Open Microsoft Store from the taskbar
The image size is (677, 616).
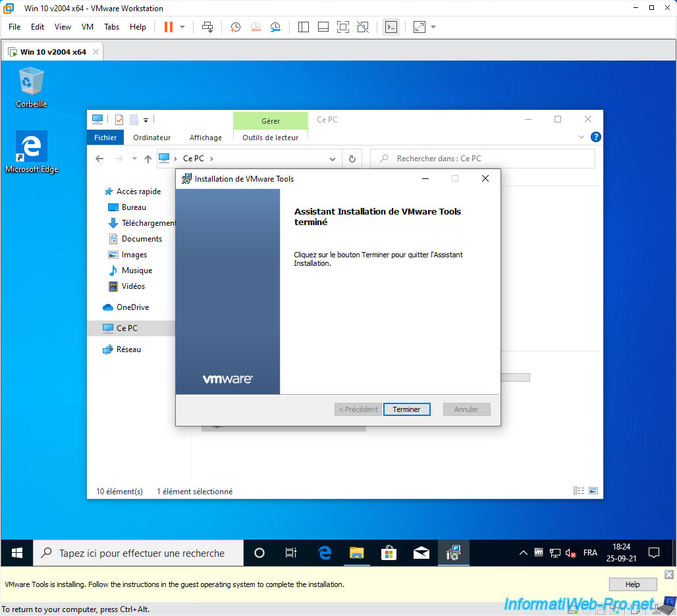coord(389,553)
